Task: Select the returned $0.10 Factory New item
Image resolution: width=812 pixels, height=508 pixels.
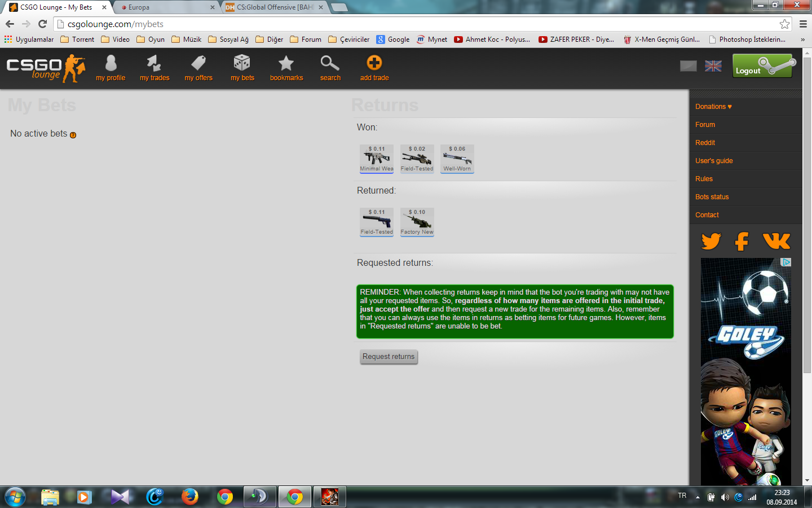Action: pos(417,222)
